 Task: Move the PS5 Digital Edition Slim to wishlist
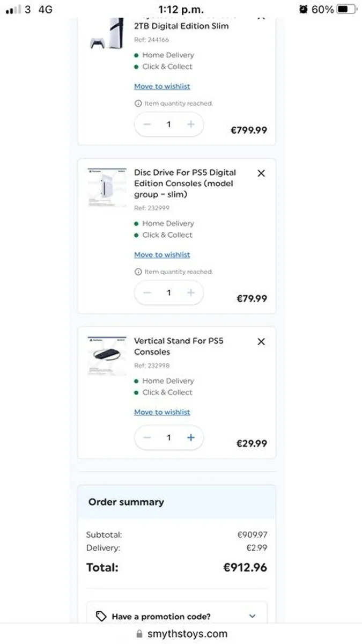[x=162, y=86]
